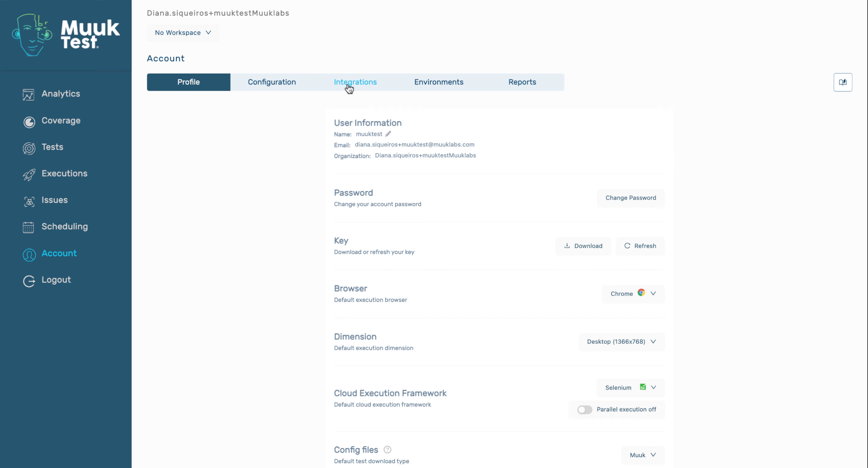Log out of MuukTest

tap(56, 280)
